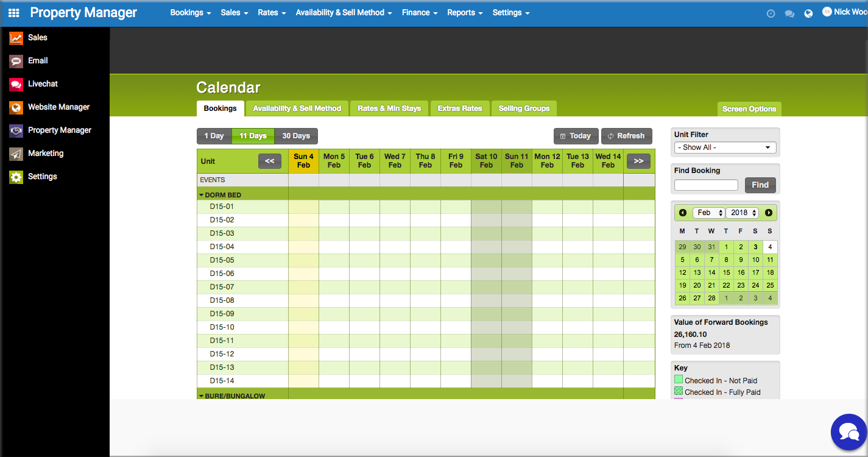868x457 pixels.
Task: Select the 11 Days view
Action: pyautogui.click(x=253, y=136)
